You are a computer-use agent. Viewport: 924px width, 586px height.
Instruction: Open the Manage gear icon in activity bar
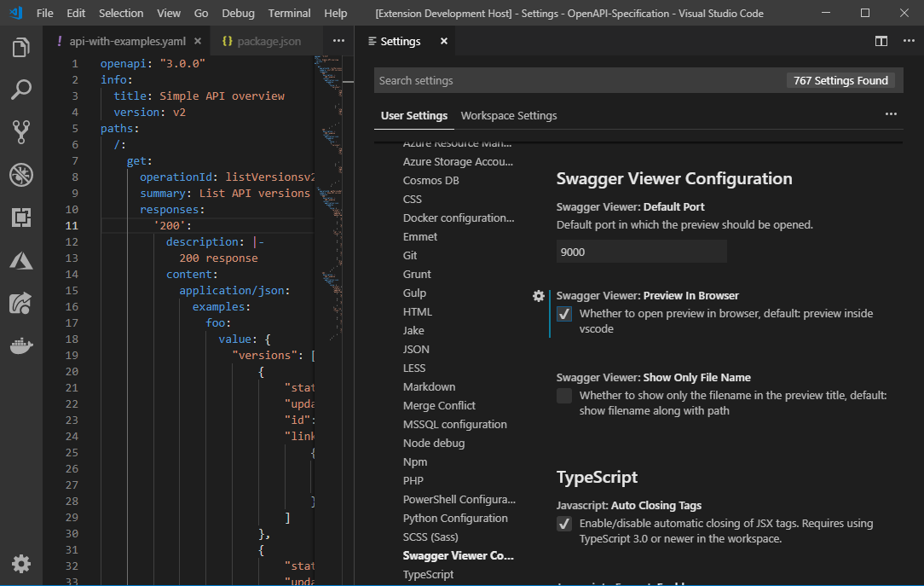coord(20,564)
